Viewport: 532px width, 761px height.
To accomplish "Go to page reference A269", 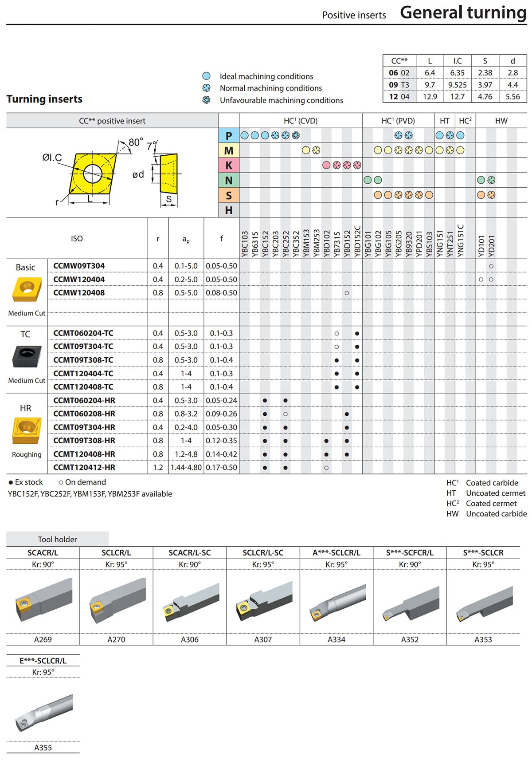I will pyautogui.click(x=43, y=639).
